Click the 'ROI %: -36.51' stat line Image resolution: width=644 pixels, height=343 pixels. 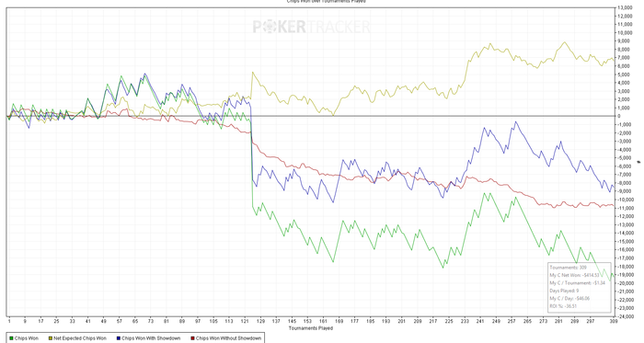pyautogui.click(x=563, y=306)
